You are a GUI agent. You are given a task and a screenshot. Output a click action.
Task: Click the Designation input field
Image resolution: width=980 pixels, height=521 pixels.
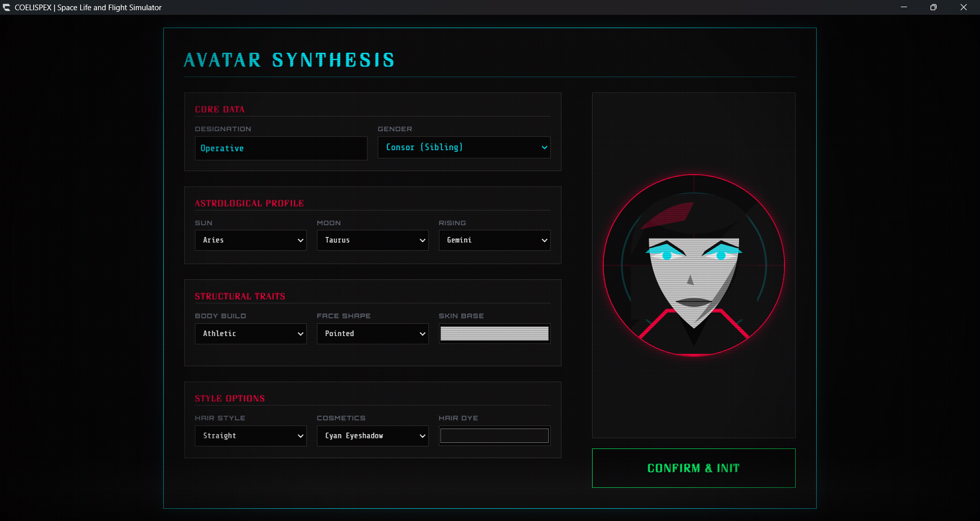(x=281, y=148)
